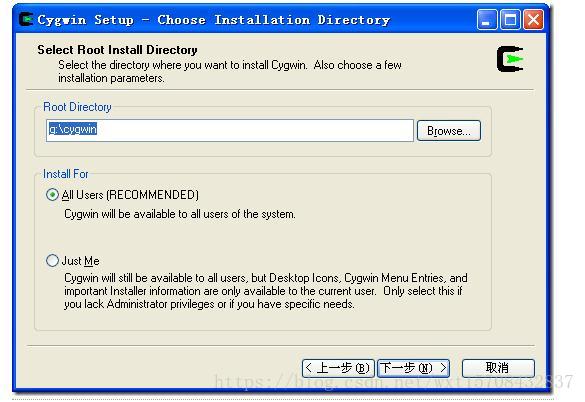Proceed with the 下一步 (N) button
The image size is (585, 402).
413,368
